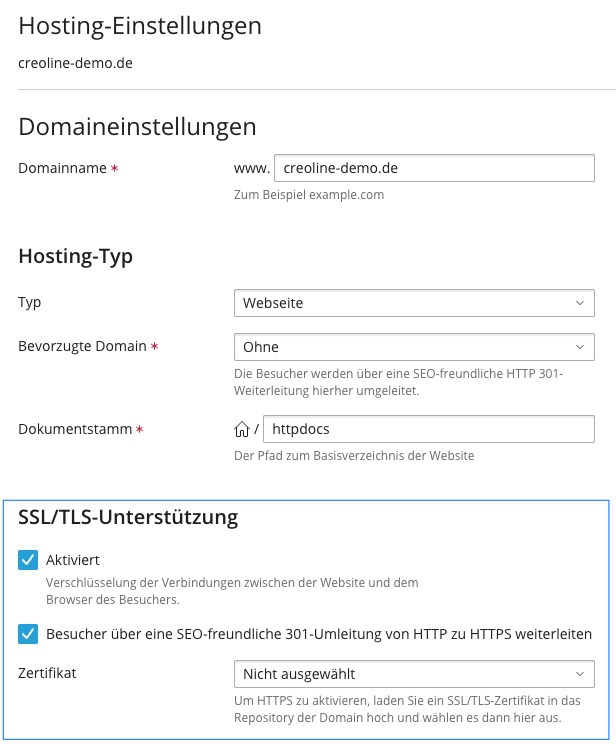The image size is (616, 744).
Task: Click into the Dokumentstamm httpdocs field
Action: pyautogui.click(x=429, y=429)
